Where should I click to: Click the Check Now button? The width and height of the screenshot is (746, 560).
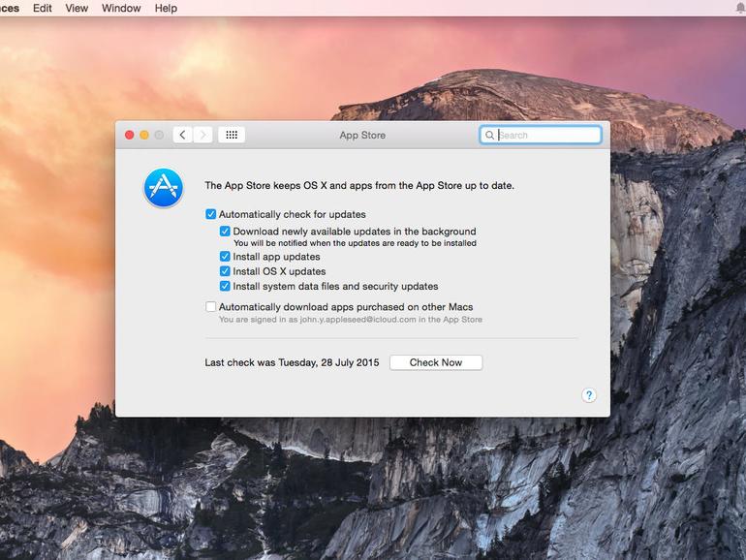pos(436,362)
